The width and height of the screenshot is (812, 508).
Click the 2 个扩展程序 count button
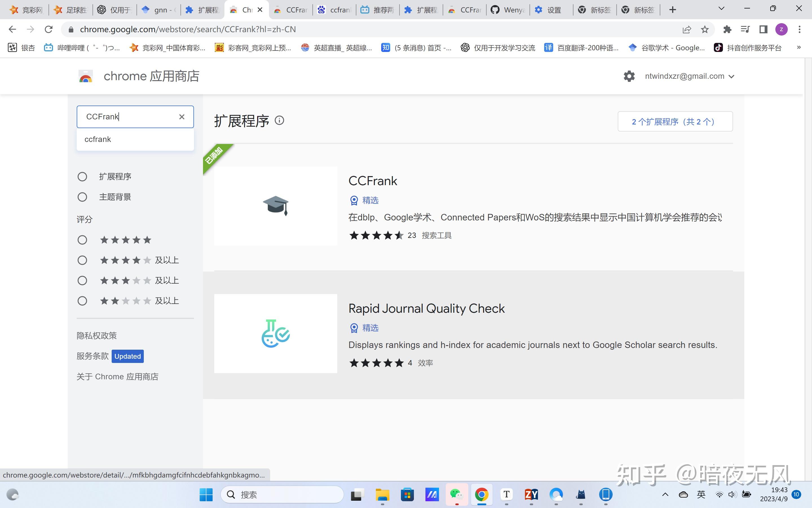coord(675,121)
